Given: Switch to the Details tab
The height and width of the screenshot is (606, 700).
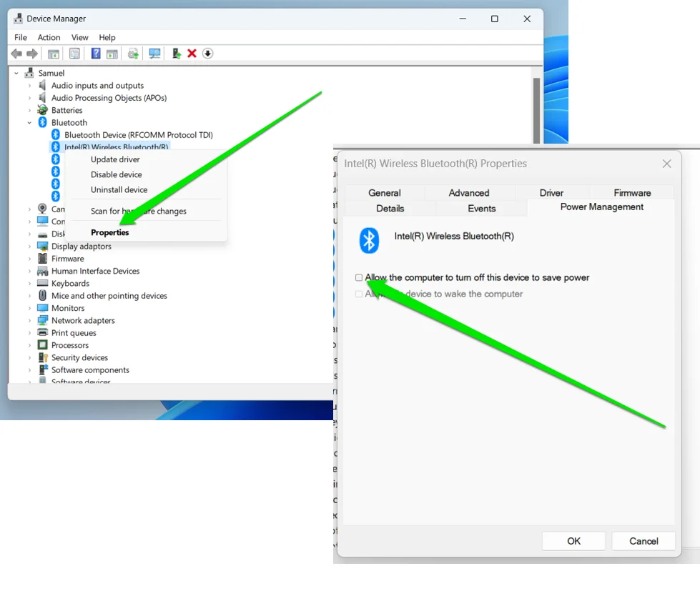Looking at the screenshot, I should point(390,209).
